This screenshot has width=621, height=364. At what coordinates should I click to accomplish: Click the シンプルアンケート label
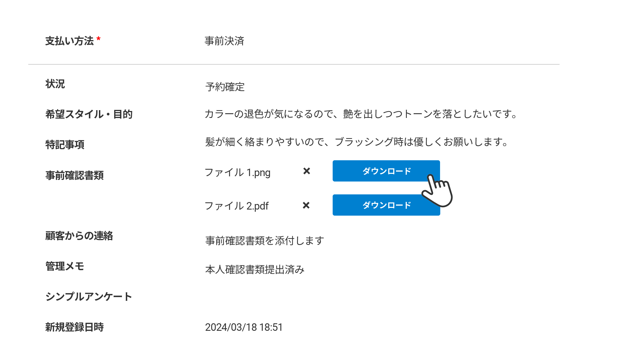pos(88,297)
